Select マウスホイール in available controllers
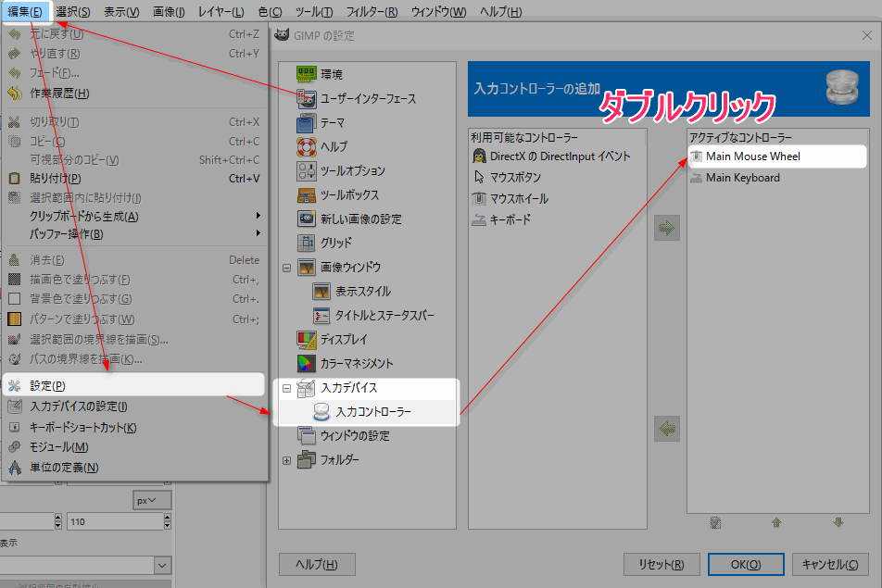882x588 pixels. [x=558, y=198]
